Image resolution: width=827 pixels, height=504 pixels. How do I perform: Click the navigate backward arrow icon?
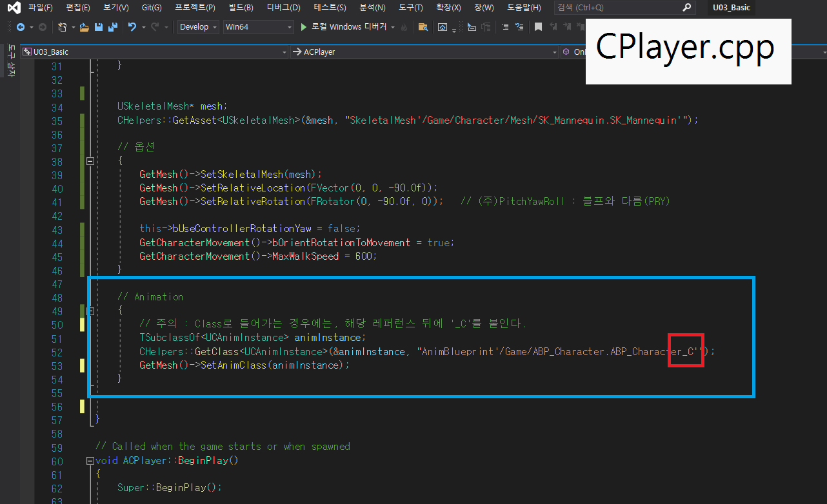point(21,27)
